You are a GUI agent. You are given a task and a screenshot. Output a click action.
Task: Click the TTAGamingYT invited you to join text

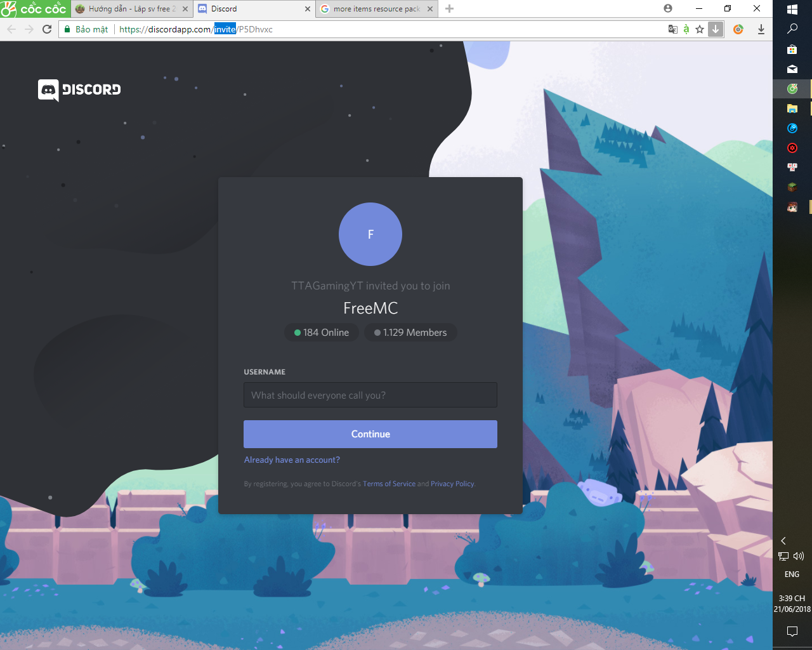(x=370, y=286)
